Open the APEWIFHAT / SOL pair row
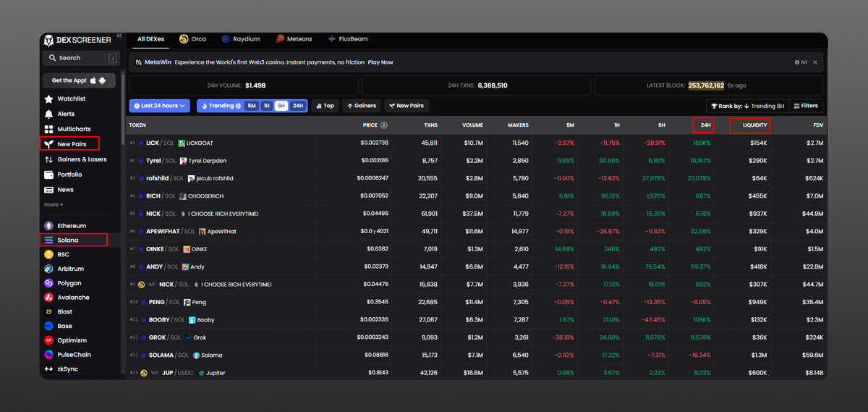This screenshot has width=868, height=412. pos(476,231)
